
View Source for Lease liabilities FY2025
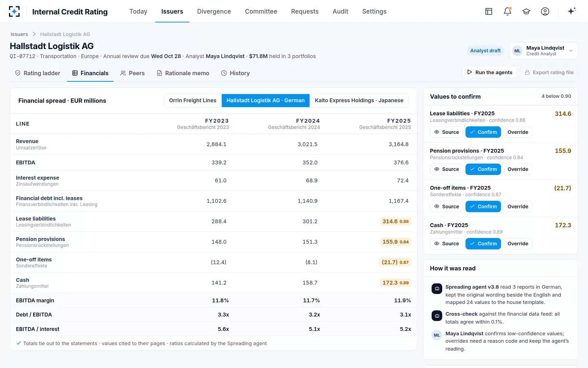(446, 132)
